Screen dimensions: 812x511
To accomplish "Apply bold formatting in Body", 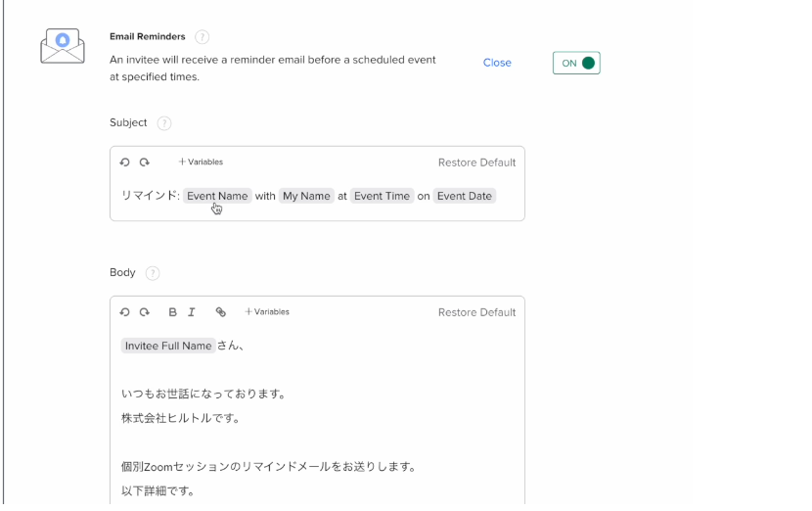I will point(172,312).
